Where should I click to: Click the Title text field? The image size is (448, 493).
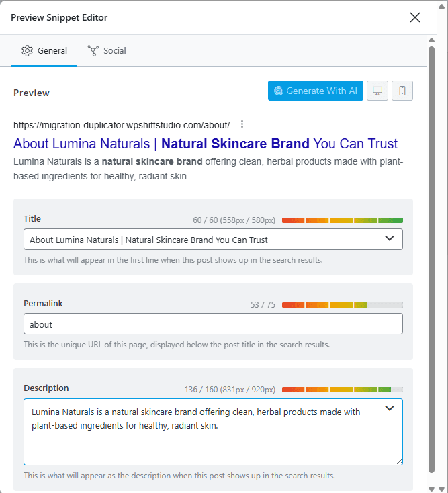coord(213,239)
